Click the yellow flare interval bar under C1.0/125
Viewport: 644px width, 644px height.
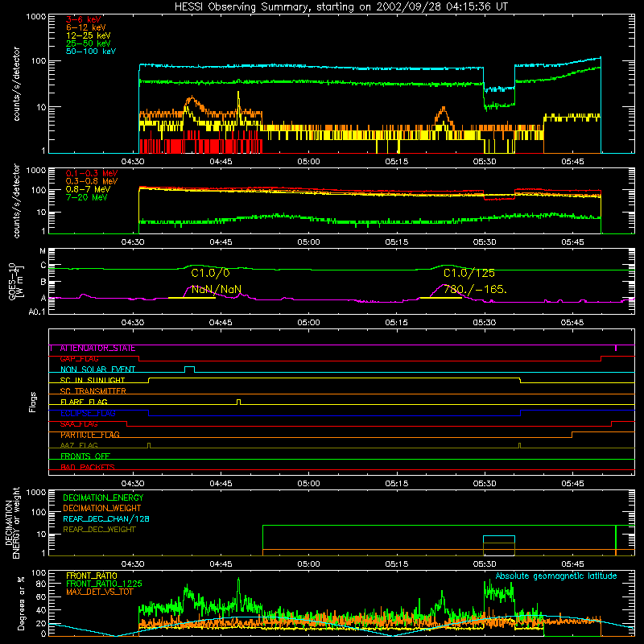click(441, 298)
